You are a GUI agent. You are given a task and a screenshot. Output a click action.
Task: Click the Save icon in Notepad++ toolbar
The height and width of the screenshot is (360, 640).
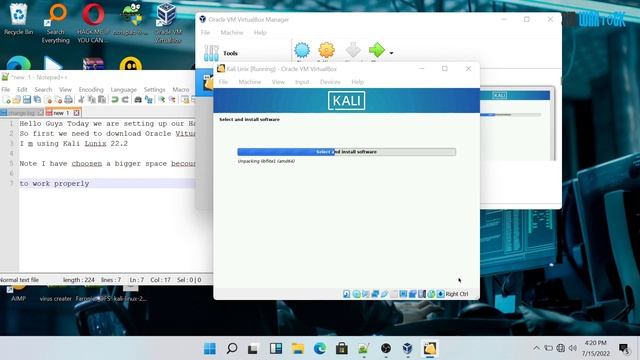[27, 100]
